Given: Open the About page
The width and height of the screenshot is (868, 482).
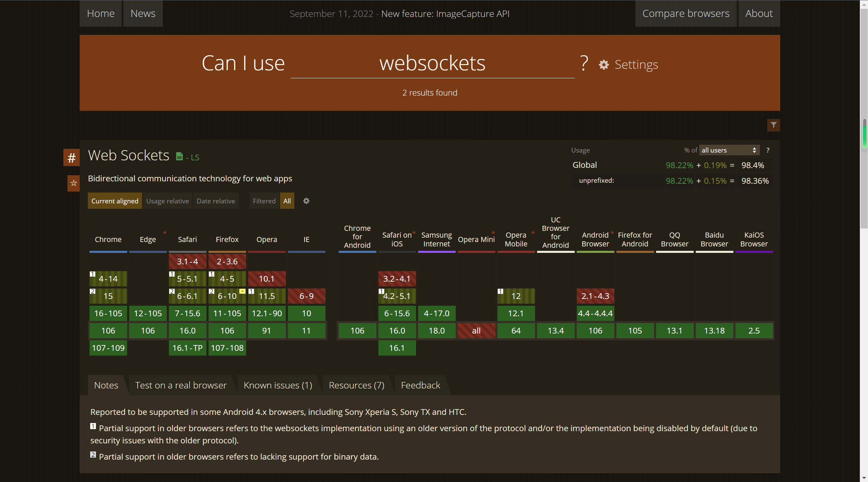Looking at the screenshot, I should coord(759,14).
